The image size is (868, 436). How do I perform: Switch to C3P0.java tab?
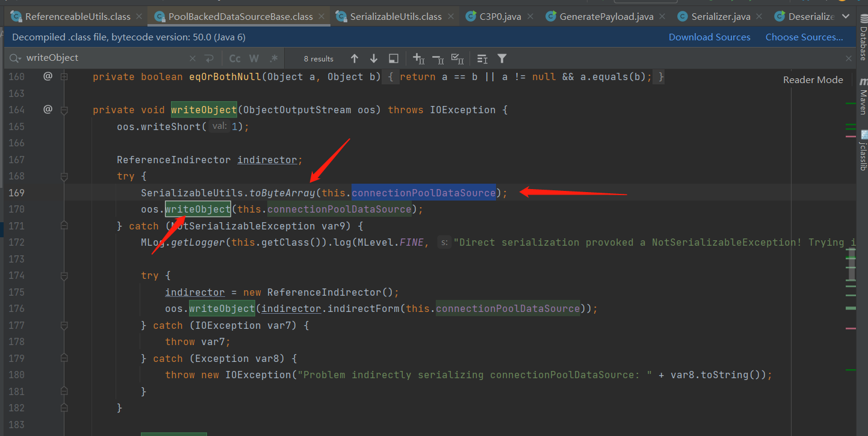point(500,16)
